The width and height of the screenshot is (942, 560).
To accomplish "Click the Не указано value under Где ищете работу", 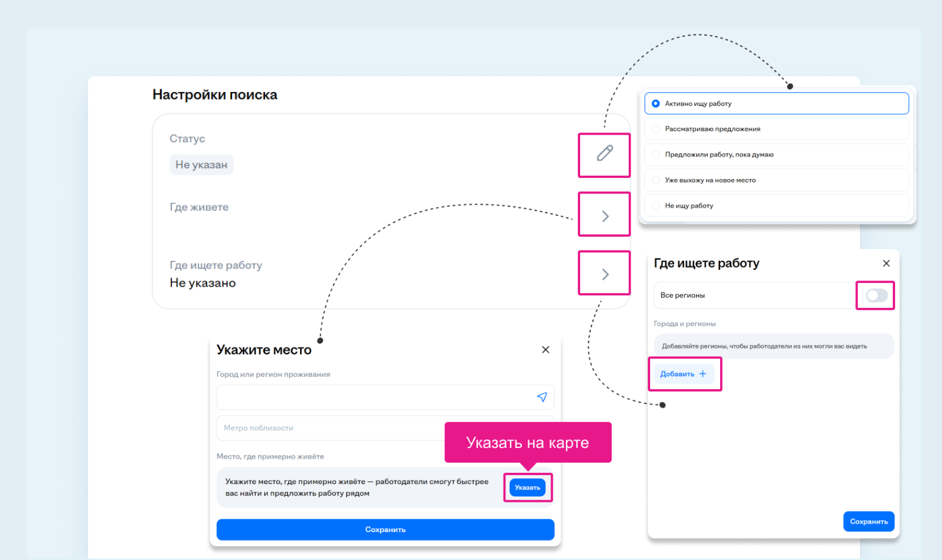I will (x=203, y=283).
